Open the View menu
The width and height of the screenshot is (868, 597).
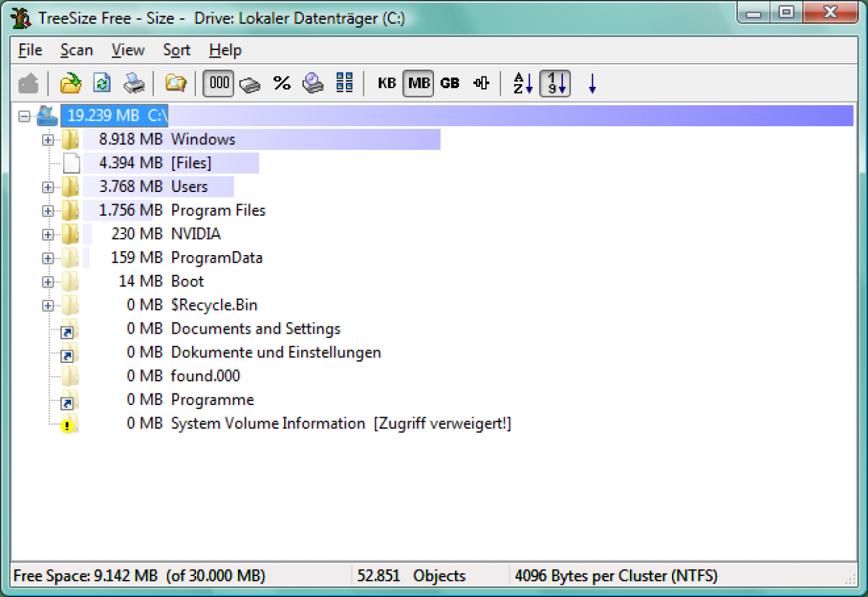coord(127,50)
